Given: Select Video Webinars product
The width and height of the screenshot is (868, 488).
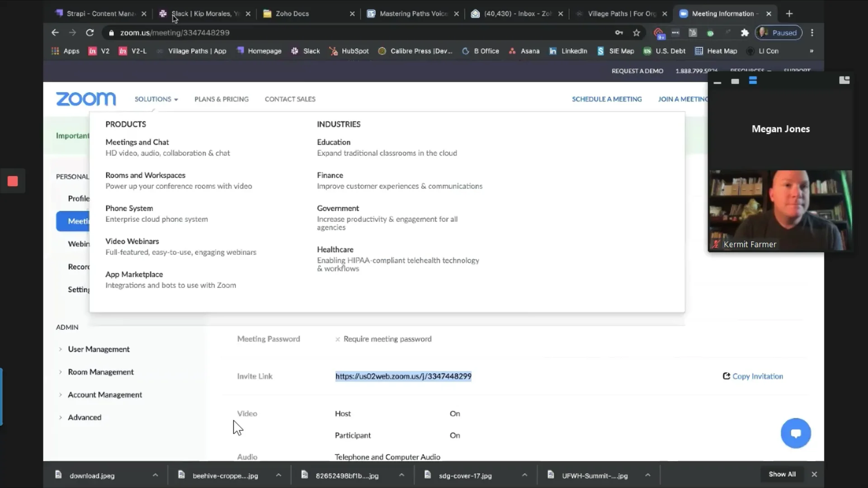Looking at the screenshot, I should coord(132,241).
